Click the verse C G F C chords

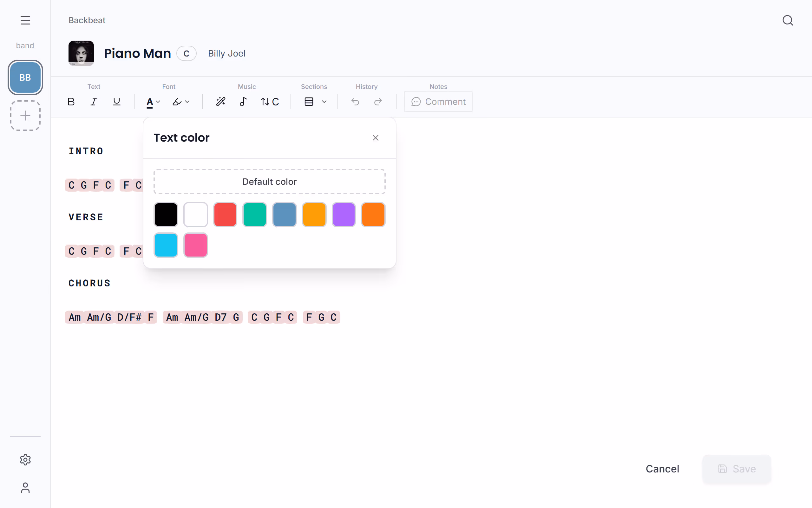(x=89, y=251)
